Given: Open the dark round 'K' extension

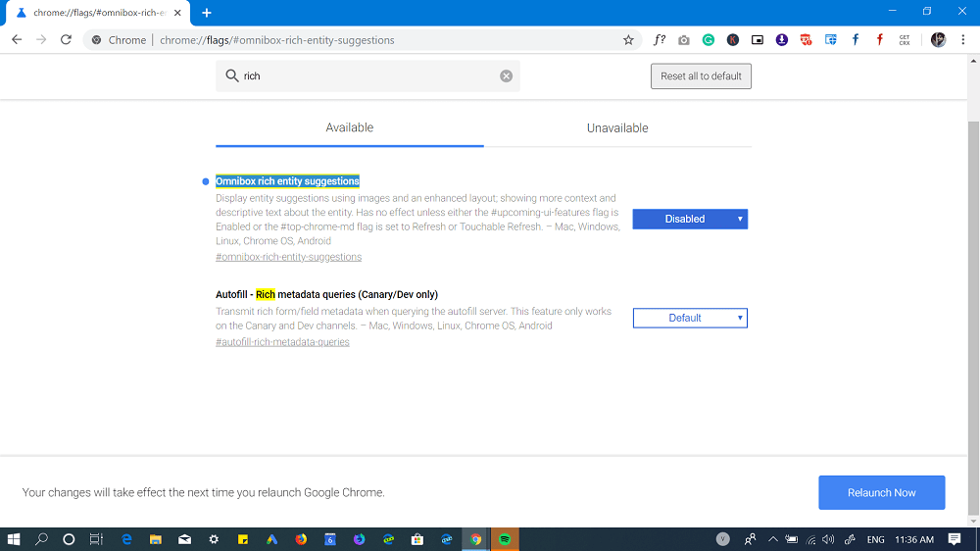Looking at the screenshot, I should click(732, 40).
